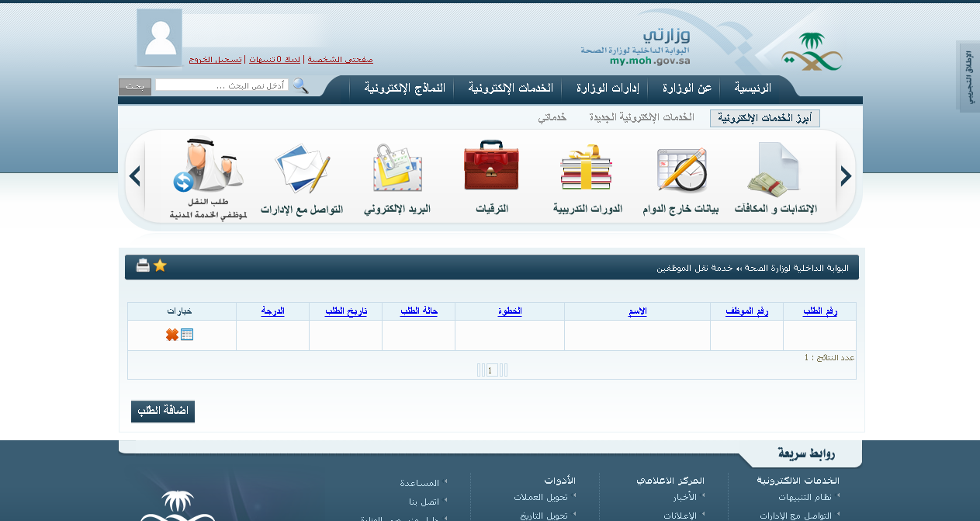This screenshot has height=521, width=980.
Task: Open الترقيات briefcase icon
Action: point(491,166)
